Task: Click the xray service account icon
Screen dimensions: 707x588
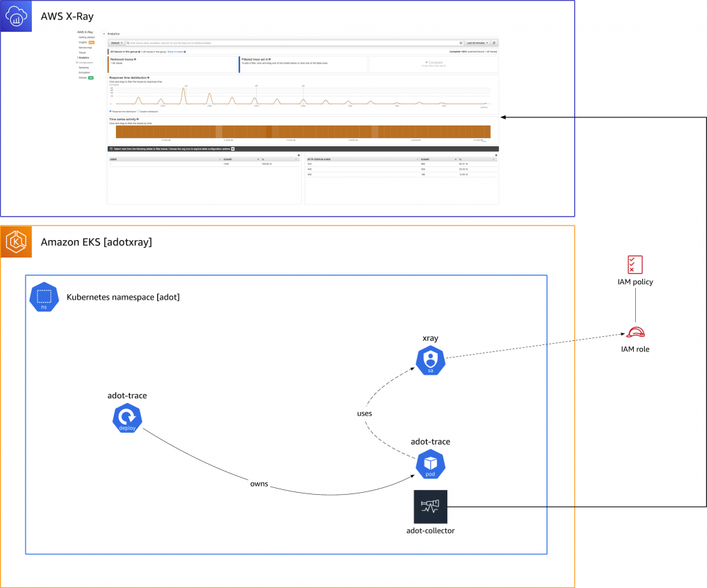Action: coord(431,360)
